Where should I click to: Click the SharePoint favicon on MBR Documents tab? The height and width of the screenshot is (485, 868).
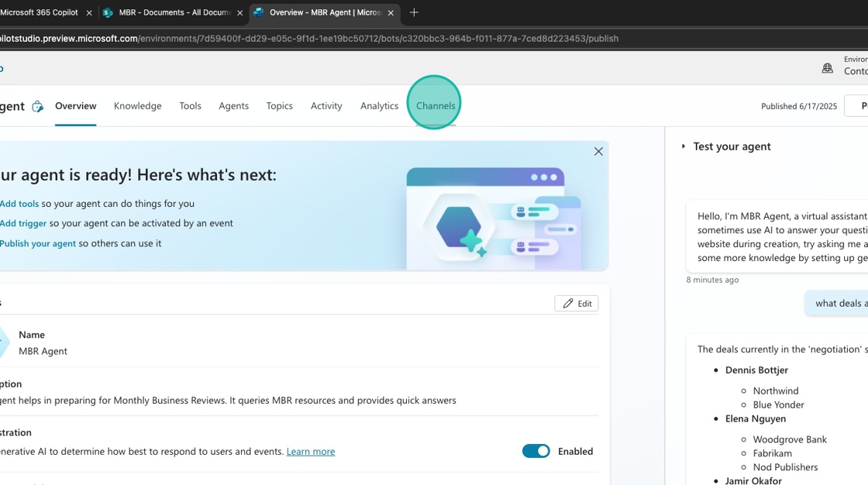[x=108, y=12]
